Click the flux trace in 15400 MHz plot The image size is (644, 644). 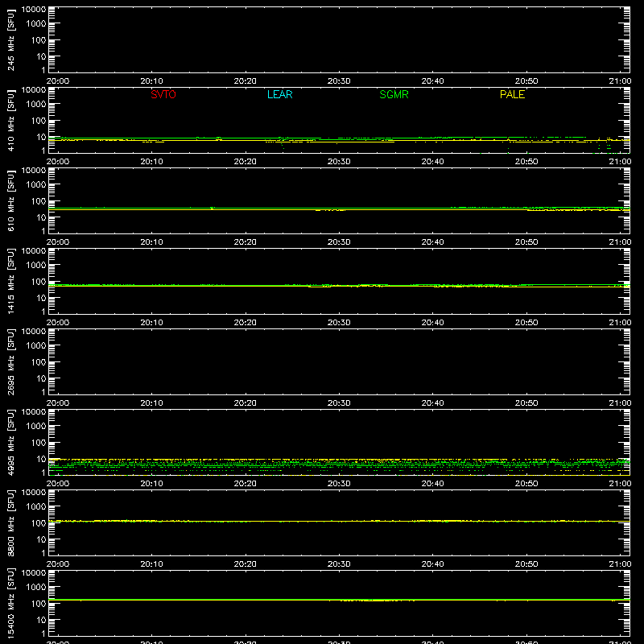pyautogui.click(x=339, y=600)
